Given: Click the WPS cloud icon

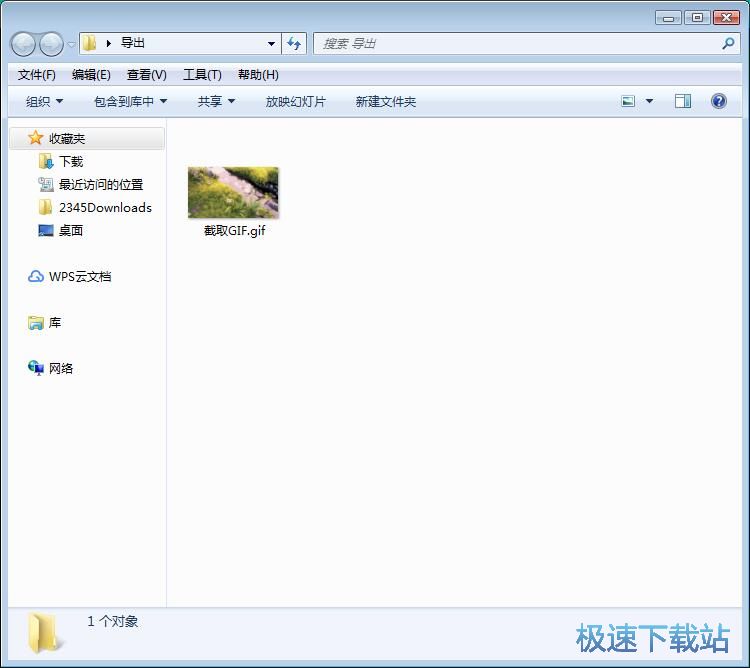Looking at the screenshot, I should (x=36, y=276).
